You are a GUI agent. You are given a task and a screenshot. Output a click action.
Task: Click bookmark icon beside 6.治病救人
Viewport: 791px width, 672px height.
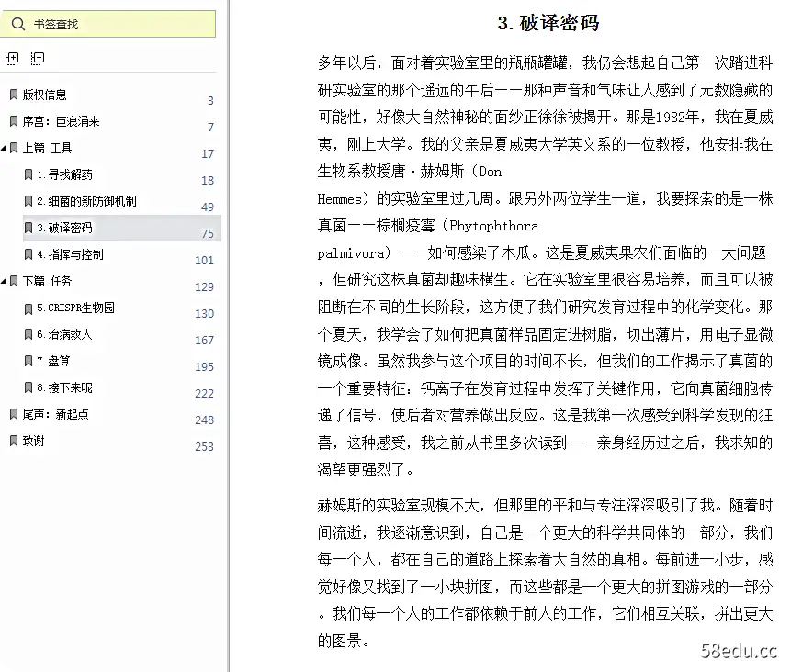[28, 334]
